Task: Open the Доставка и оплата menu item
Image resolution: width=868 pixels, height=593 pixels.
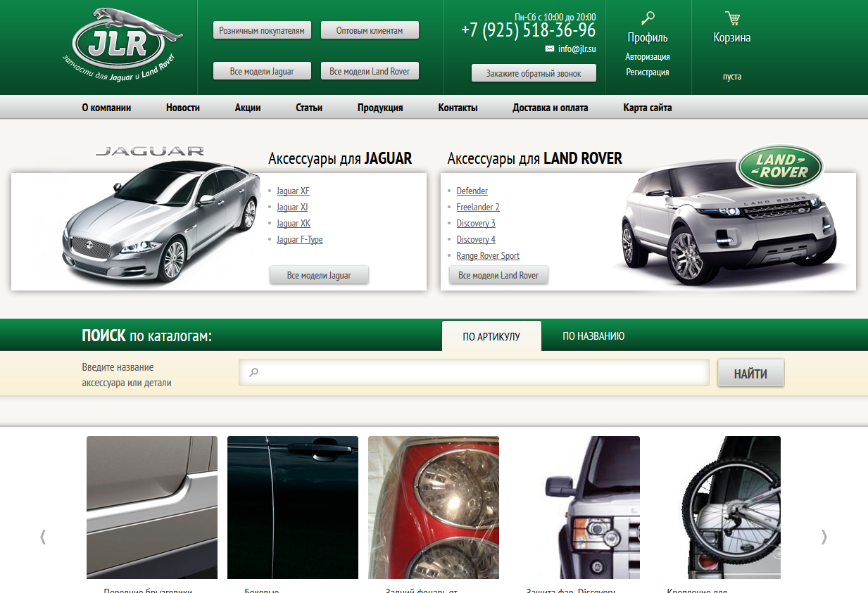Action: tap(551, 108)
